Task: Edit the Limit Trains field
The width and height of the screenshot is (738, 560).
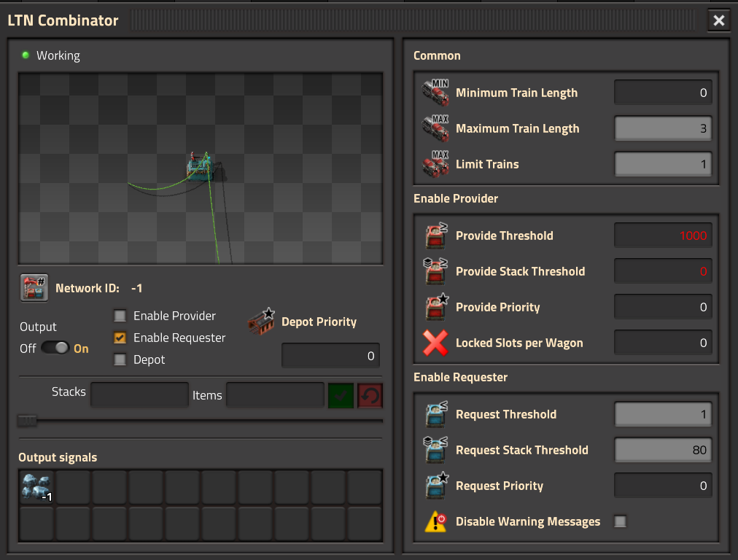Action: (x=663, y=164)
